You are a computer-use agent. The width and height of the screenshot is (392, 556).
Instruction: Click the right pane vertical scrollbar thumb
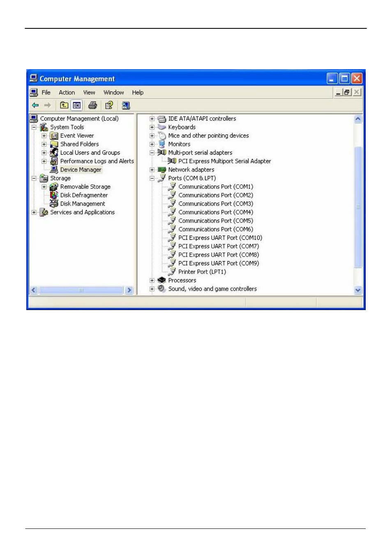[358, 207]
